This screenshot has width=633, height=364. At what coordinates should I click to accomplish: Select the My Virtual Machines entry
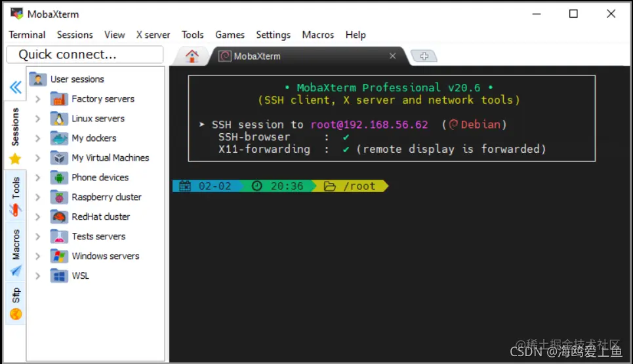(110, 158)
